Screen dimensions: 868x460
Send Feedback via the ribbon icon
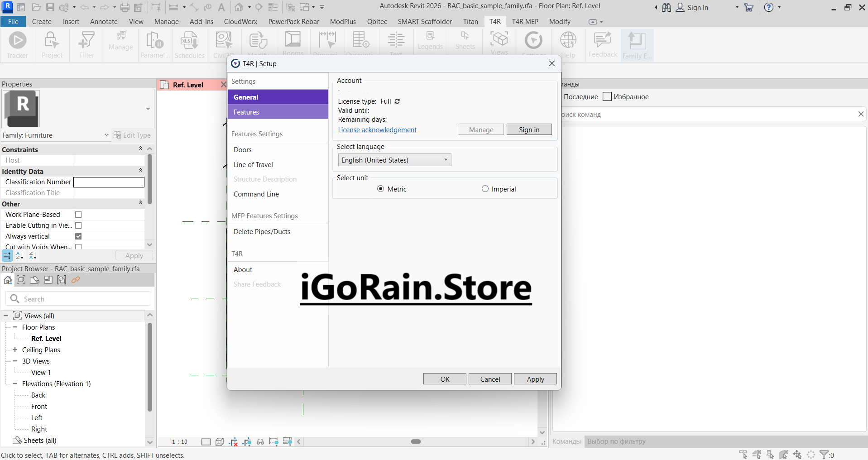pyautogui.click(x=602, y=44)
